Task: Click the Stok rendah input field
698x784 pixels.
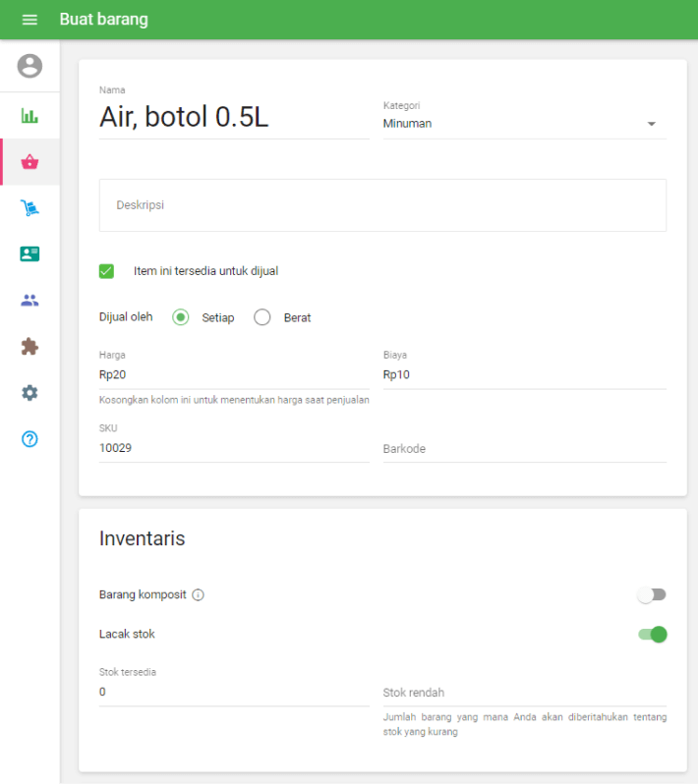Action: (x=524, y=693)
